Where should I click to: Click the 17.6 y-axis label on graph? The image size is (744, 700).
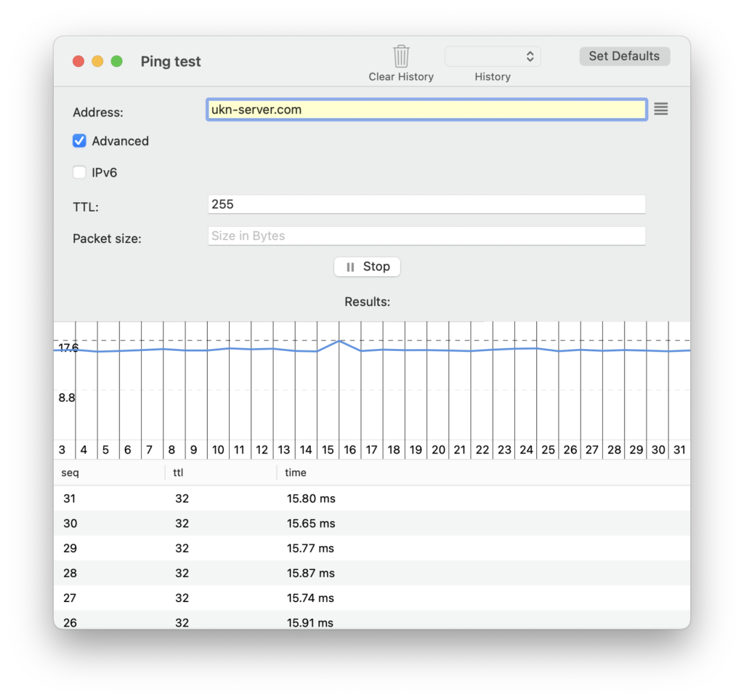click(68, 348)
